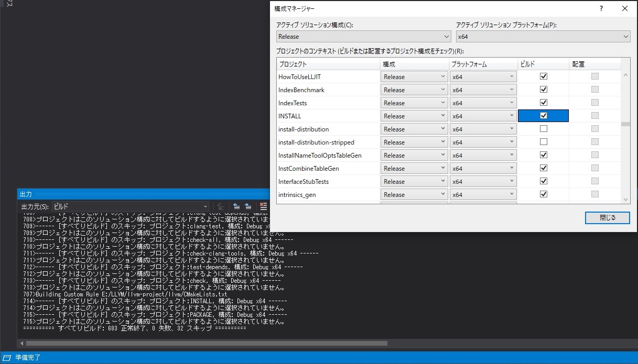Select the 出力 (Output) panel header

[x=26, y=194]
